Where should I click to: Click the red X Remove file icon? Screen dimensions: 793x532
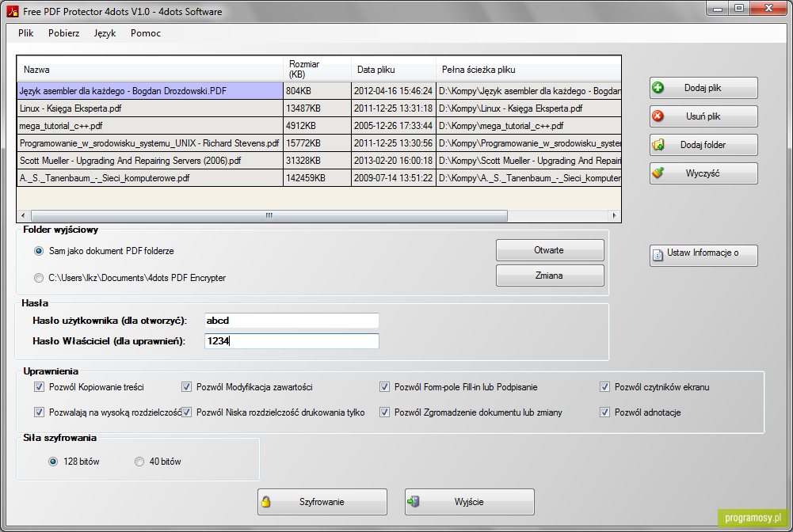pos(658,116)
